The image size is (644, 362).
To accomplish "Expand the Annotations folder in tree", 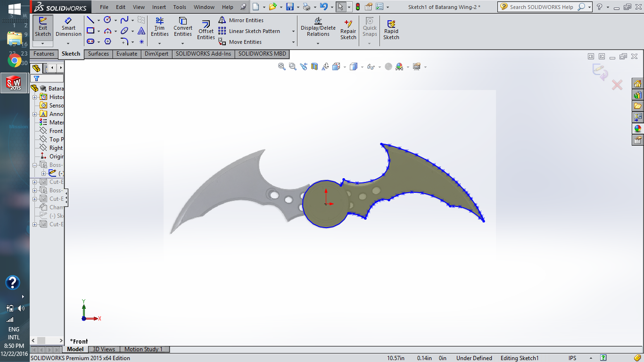I will [x=35, y=114].
